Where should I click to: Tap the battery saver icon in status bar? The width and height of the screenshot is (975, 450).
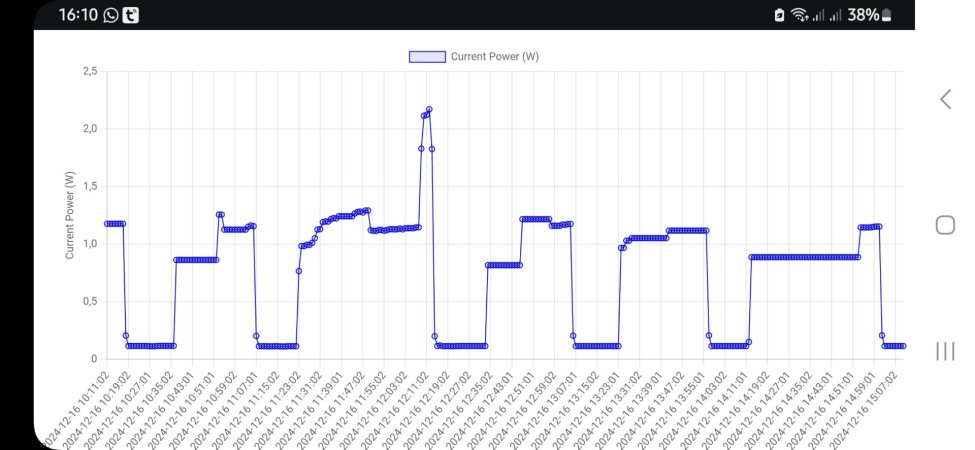coord(779,15)
